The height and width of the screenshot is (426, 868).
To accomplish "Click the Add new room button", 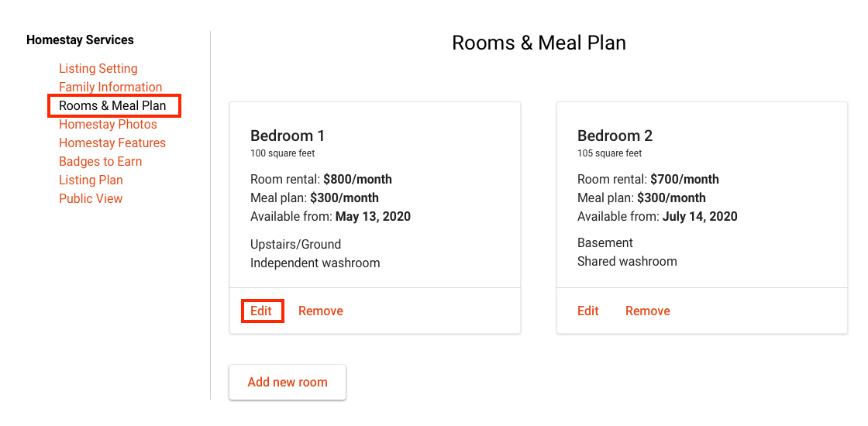I will tap(288, 383).
